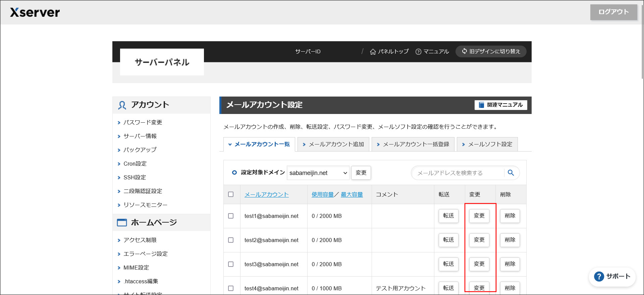Click the refresh icon in 旧デザインに切り替え

[464, 51]
